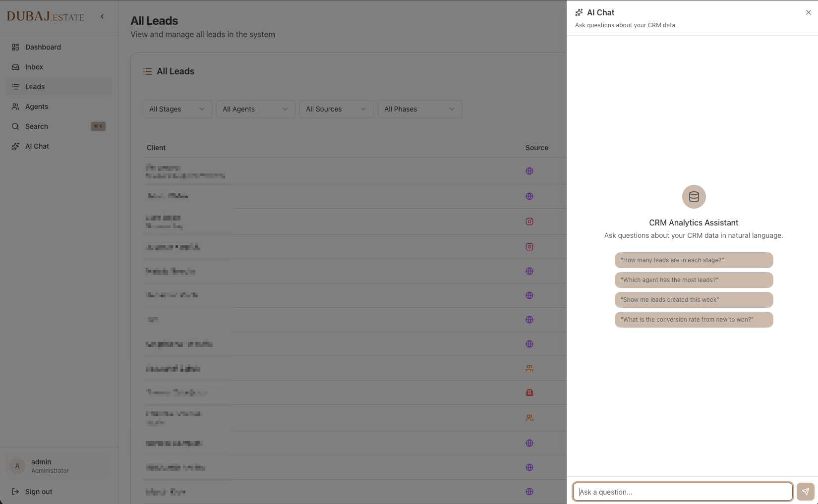Image resolution: width=818 pixels, height=504 pixels.
Task: Close the AI Chat panel
Action: [x=809, y=12]
